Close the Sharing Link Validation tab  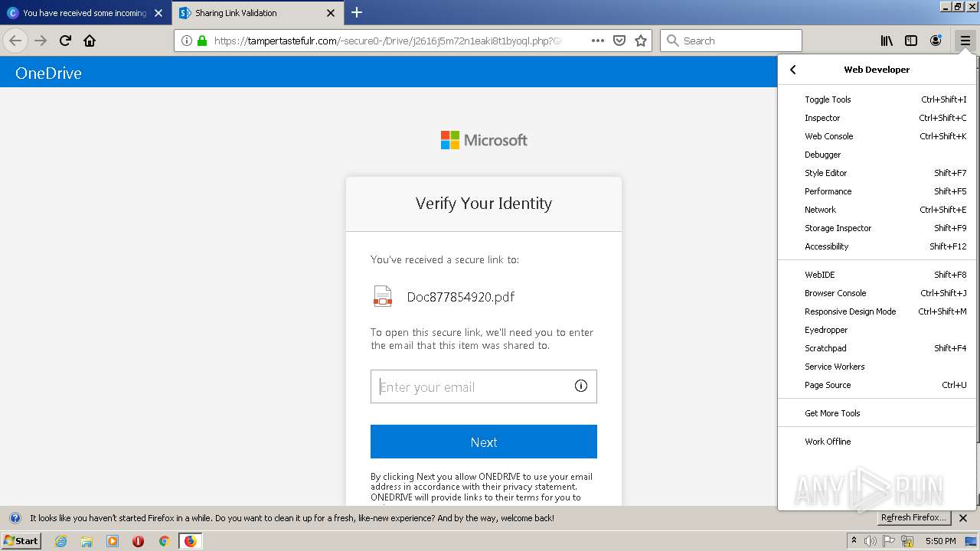tap(331, 13)
